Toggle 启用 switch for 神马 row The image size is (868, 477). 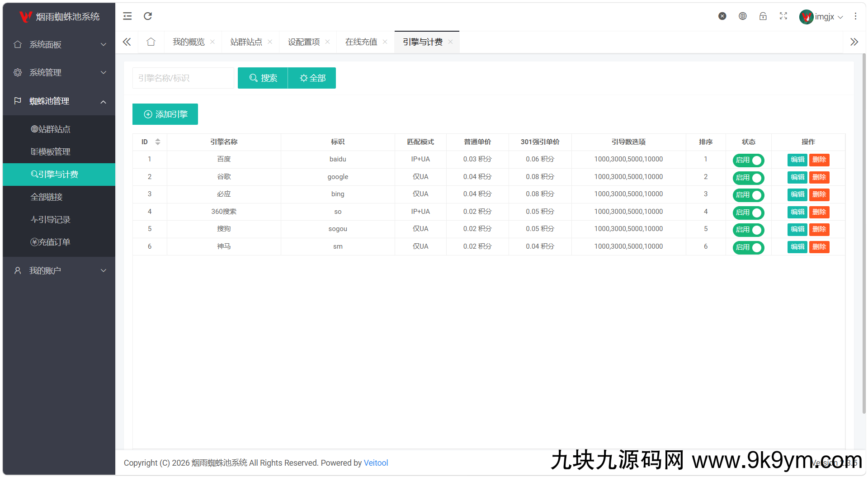tap(748, 247)
